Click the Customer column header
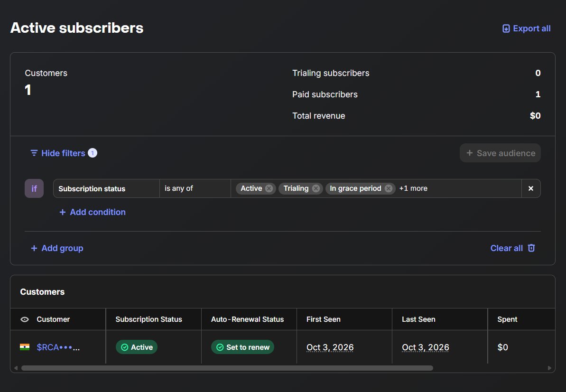Viewport: 566px width, 392px height. pos(53,319)
